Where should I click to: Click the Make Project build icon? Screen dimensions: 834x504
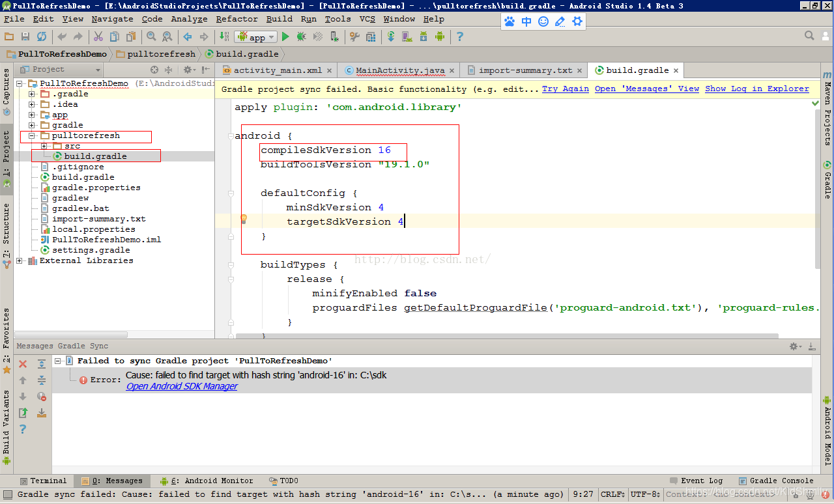224,36
